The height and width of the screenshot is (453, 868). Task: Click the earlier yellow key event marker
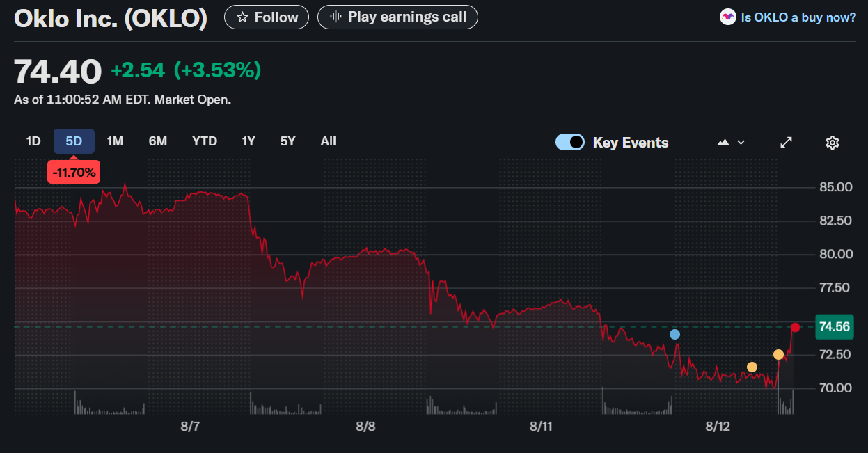coord(752,367)
